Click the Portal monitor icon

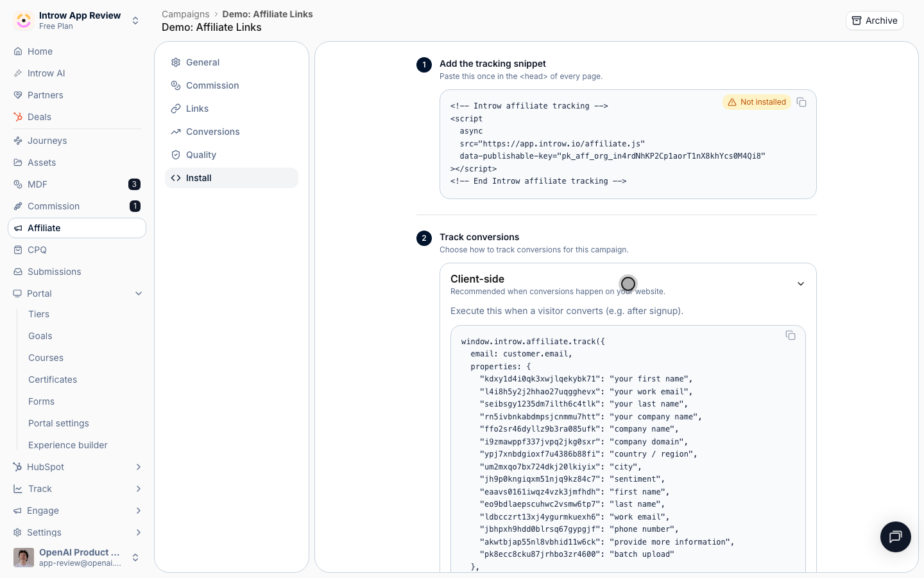[x=17, y=293]
